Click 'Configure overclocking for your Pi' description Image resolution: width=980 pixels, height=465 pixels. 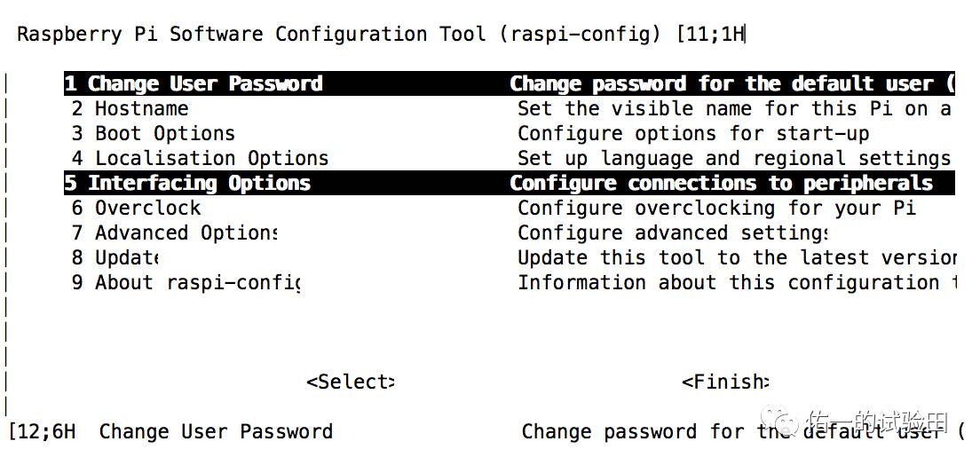click(x=716, y=209)
